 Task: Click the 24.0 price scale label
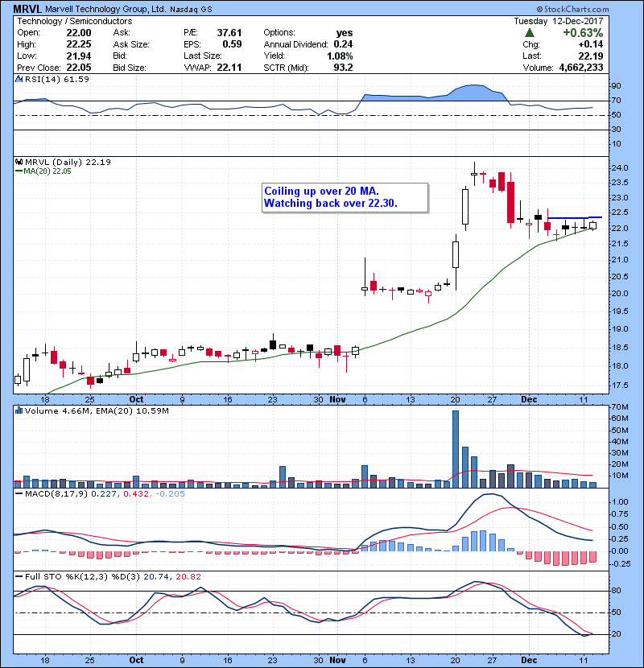pyautogui.click(x=620, y=168)
